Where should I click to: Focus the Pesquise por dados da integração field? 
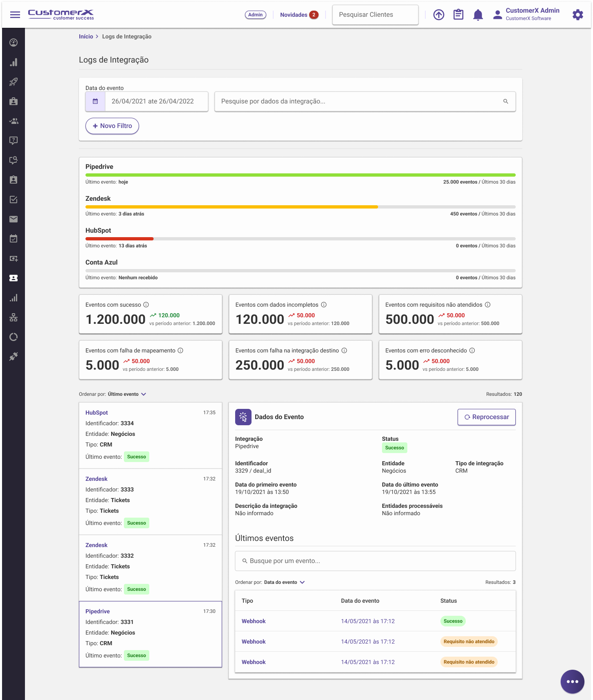coord(365,101)
